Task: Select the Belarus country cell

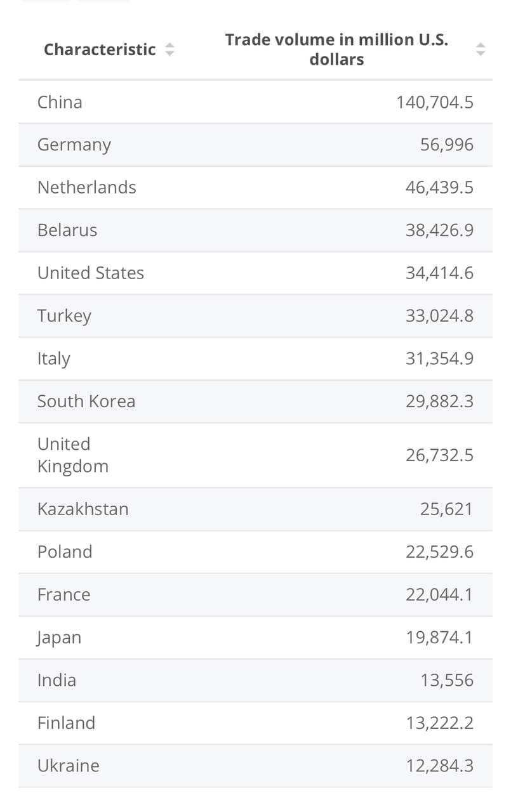Action: (67, 230)
